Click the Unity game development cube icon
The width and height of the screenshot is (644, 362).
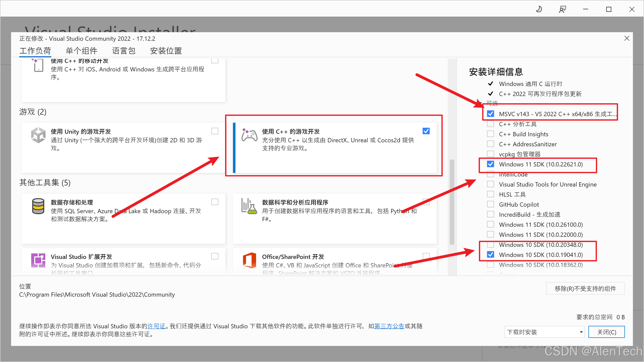click(38, 135)
